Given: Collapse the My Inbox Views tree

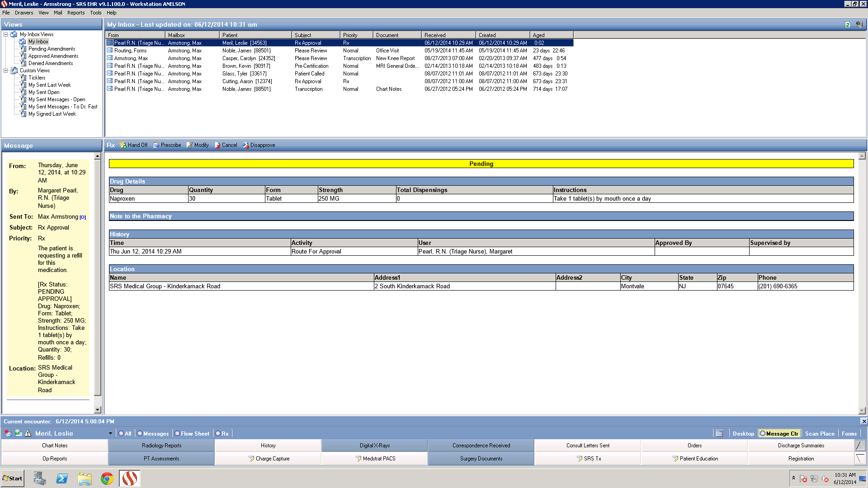Looking at the screenshot, I should [x=5, y=34].
